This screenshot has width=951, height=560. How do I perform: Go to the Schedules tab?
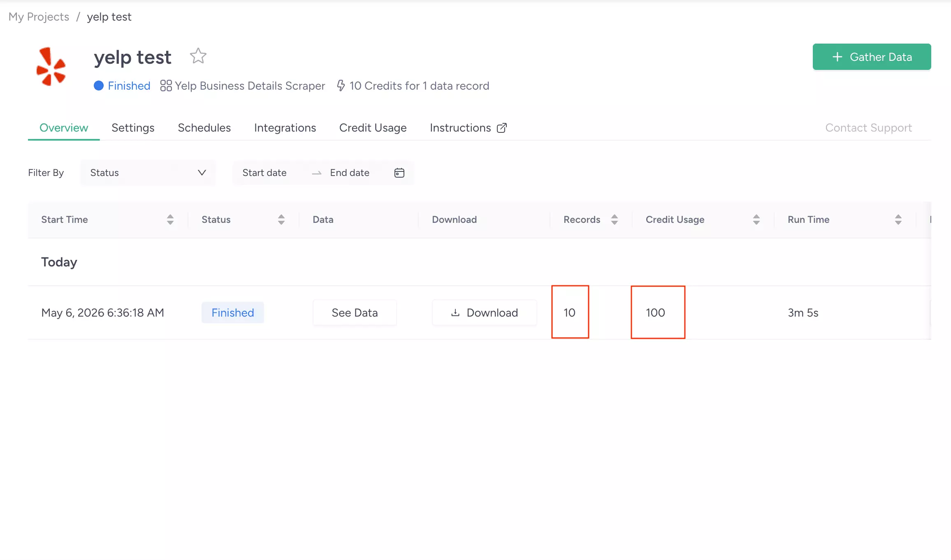pos(204,128)
